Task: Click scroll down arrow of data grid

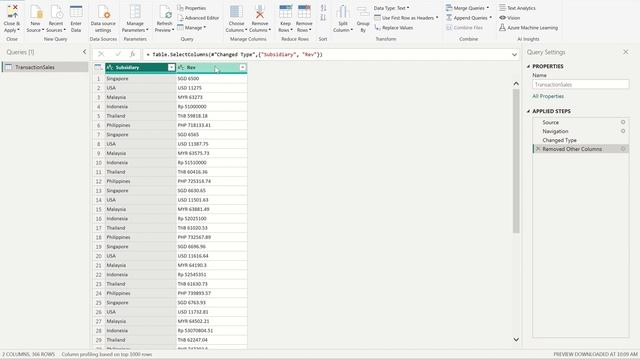Action: click(x=516, y=340)
